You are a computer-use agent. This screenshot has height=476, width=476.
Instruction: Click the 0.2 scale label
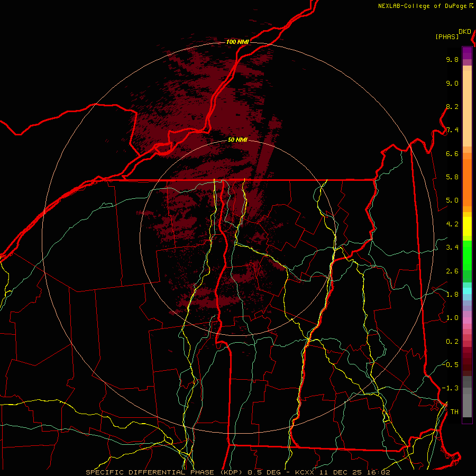[452, 342]
